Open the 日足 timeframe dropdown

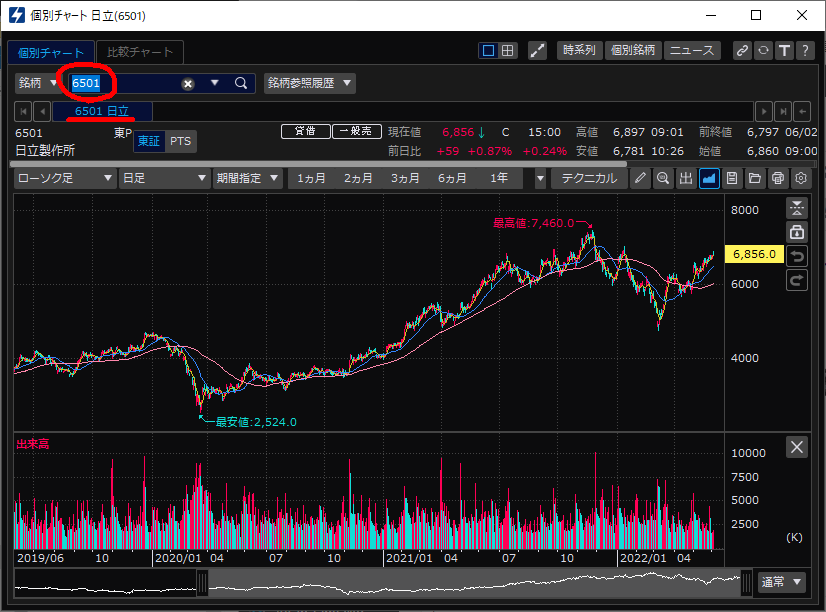tap(161, 179)
